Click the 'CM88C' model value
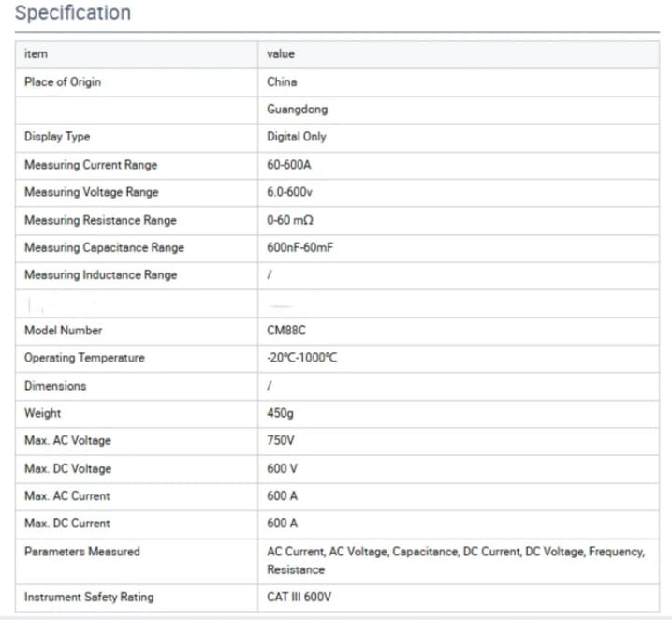The width and height of the screenshot is (672, 620). click(x=286, y=331)
